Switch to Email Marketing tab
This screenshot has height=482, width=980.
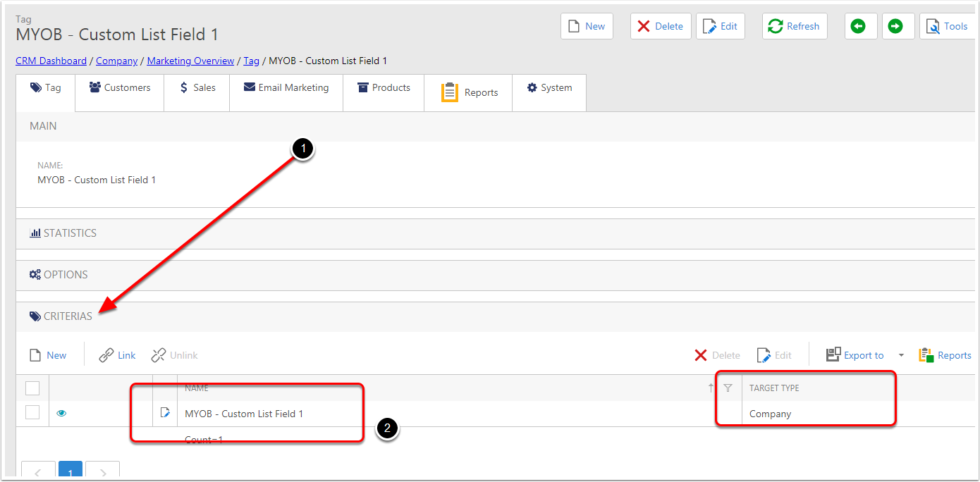pos(286,92)
